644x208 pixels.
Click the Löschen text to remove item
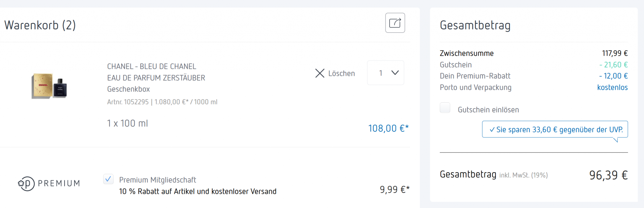point(341,73)
